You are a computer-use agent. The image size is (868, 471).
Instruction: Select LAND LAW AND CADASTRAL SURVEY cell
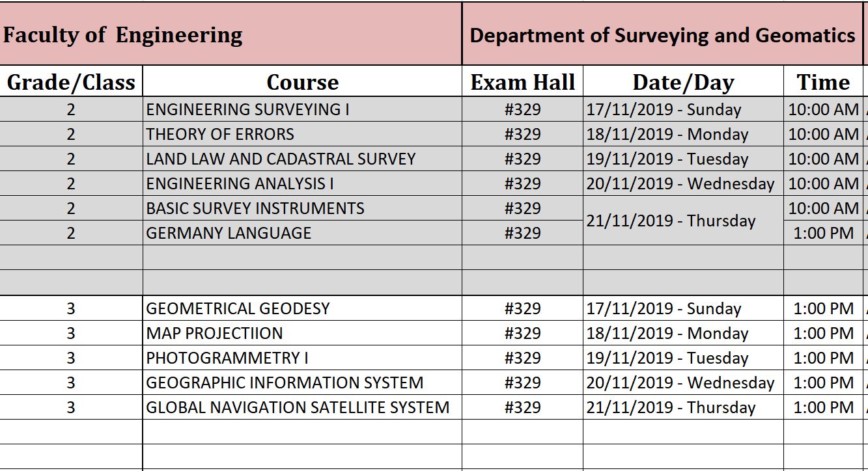click(281, 159)
